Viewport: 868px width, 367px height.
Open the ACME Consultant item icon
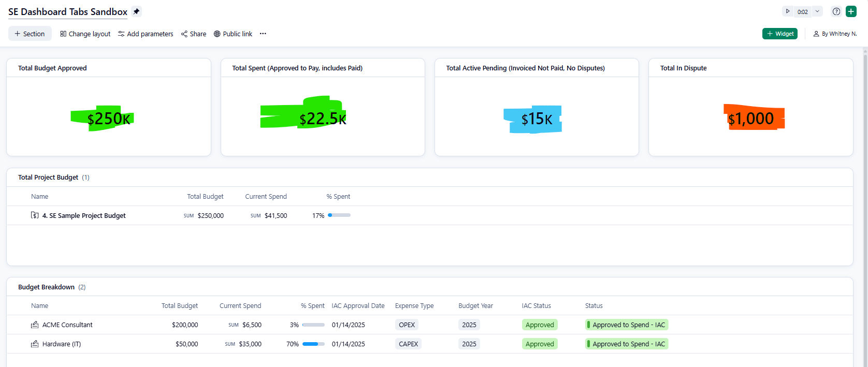[35, 325]
